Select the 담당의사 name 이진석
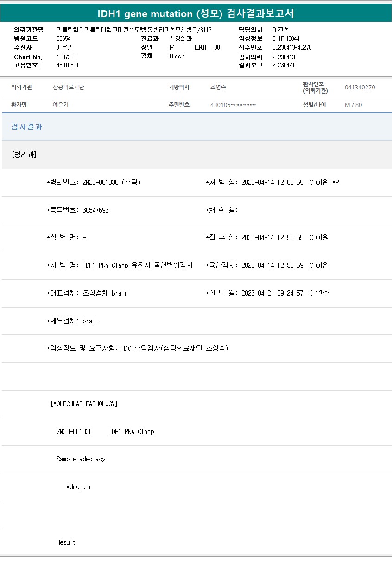392x574 pixels. click(280, 30)
